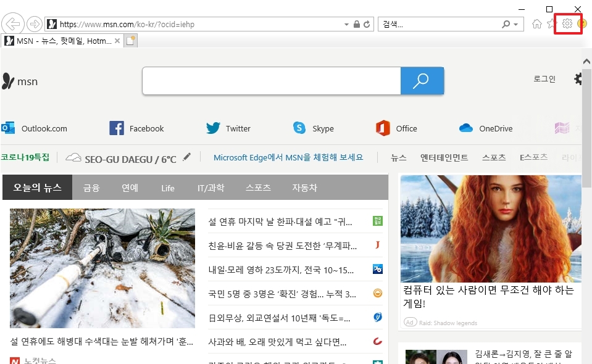The height and width of the screenshot is (364, 592).
Task: Click the Ad badge next to Raid: Shadow legends
Action: (410, 322)
